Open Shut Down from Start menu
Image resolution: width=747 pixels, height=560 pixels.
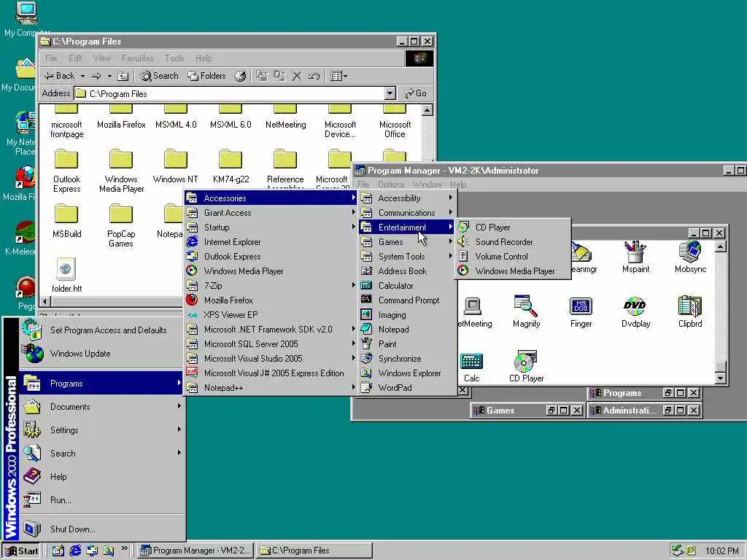[x=101, y=529]
